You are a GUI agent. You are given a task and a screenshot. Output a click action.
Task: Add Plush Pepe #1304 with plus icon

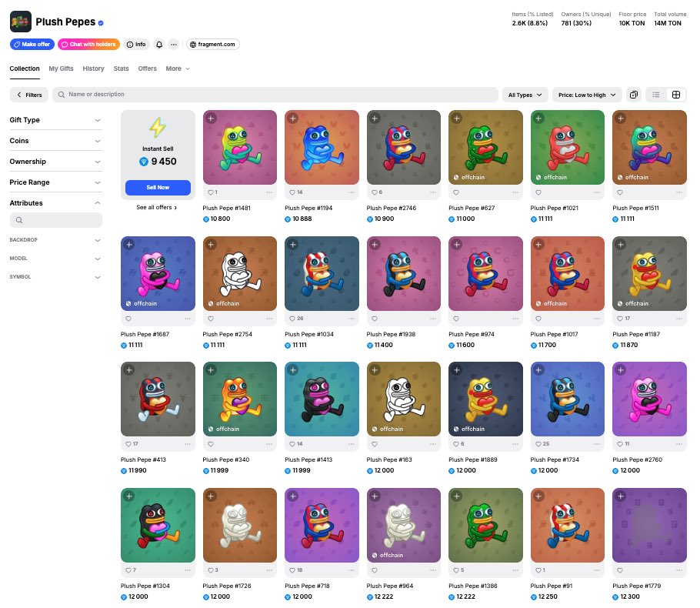(x=129, y=496)
